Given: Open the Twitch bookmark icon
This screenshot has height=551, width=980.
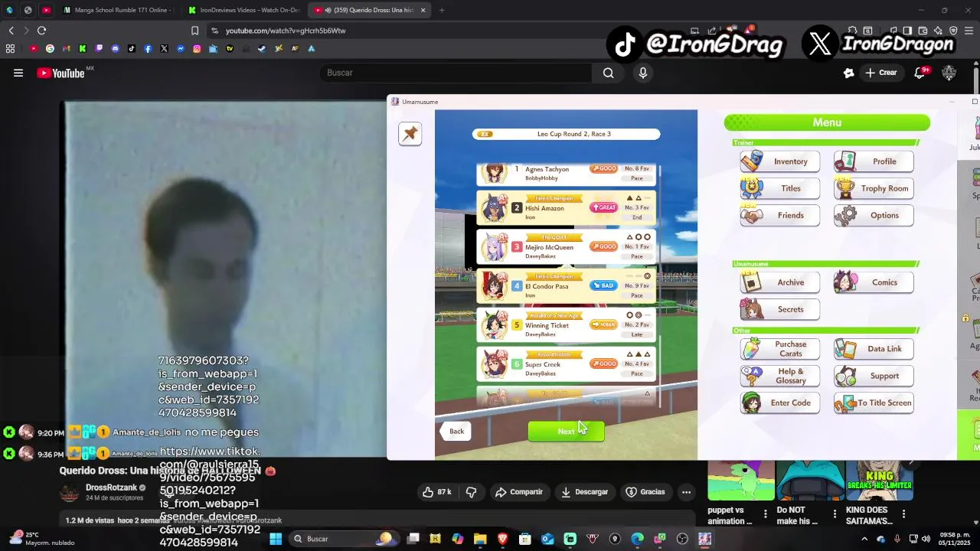Looking at the screenshot, I should point(99,48).
